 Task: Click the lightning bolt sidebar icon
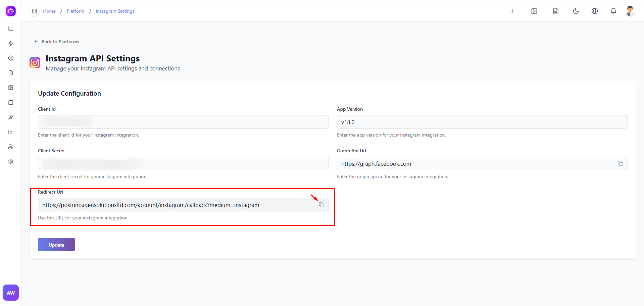click(11, 43)
